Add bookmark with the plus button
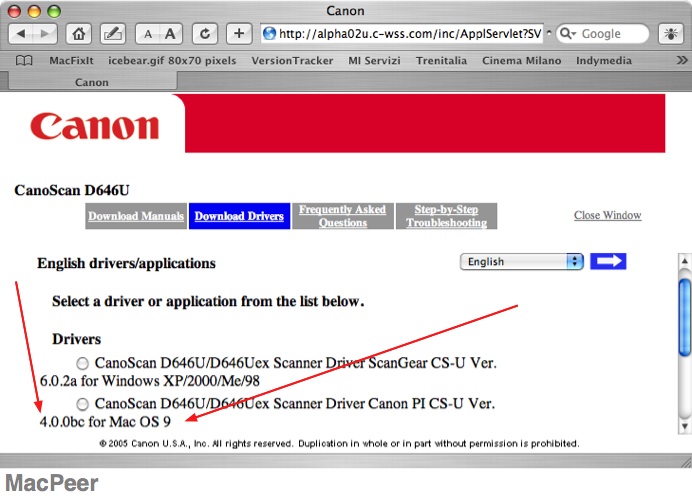 (x=239, y=34)
